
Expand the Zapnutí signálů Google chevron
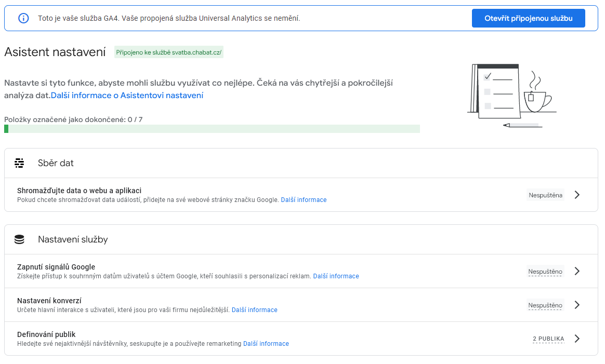tap(577, 271)
